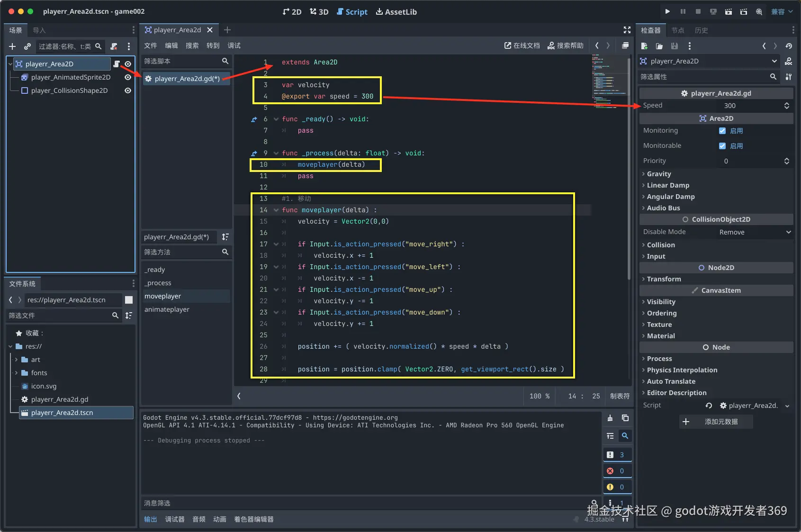Viewport: 801px width, 532px height.
Task: Open documentation for the inspected node
Action: [x=789, y=61]
